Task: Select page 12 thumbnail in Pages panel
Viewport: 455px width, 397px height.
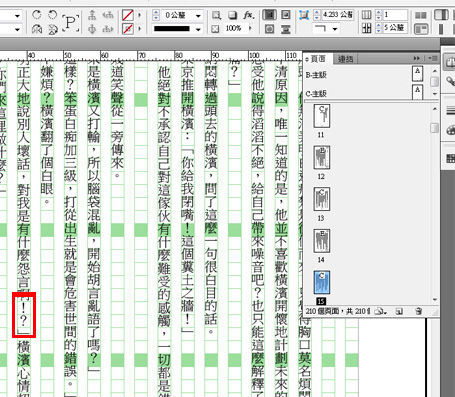Action: pos(322,157)
